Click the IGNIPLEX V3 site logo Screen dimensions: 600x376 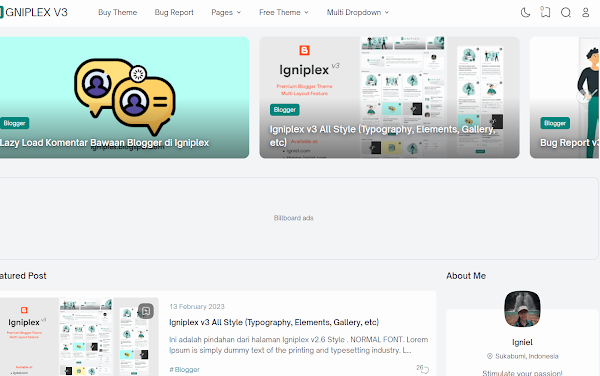point(34,12)
